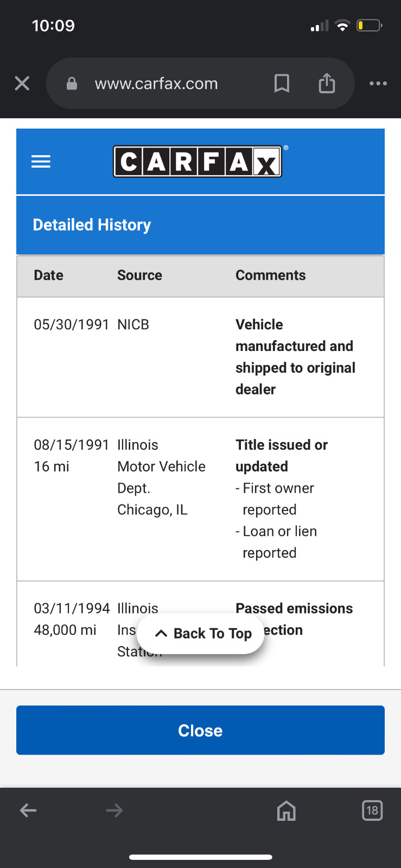Tap the blue Close button
The height and width of the screenshot is (868, 401).
(x=200, y=730)
